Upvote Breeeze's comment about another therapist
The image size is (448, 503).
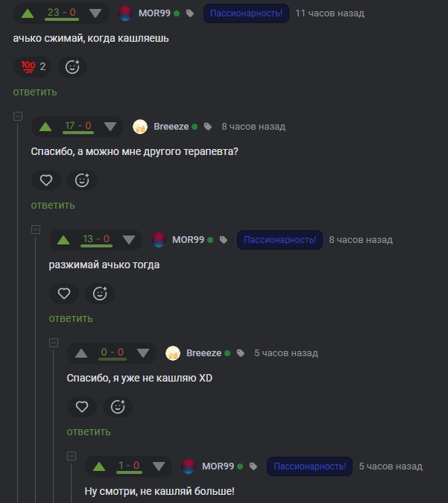45,127
